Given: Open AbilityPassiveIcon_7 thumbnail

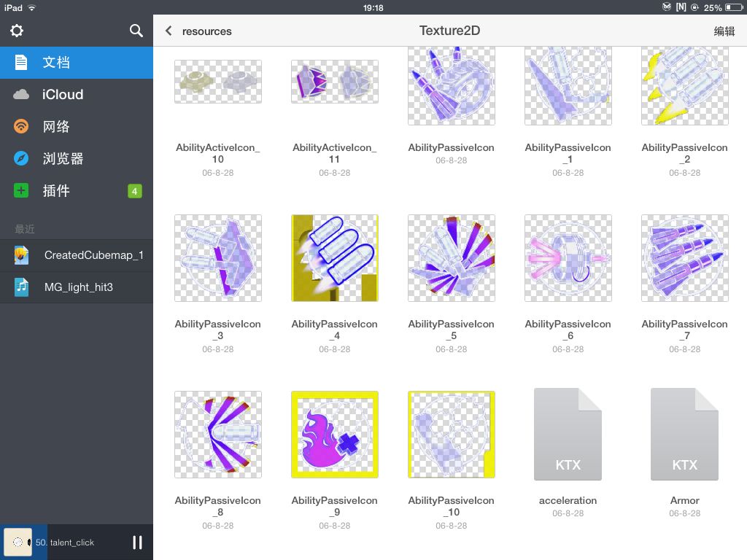Looking at the screenshot, I should click(x=684, y=258).
